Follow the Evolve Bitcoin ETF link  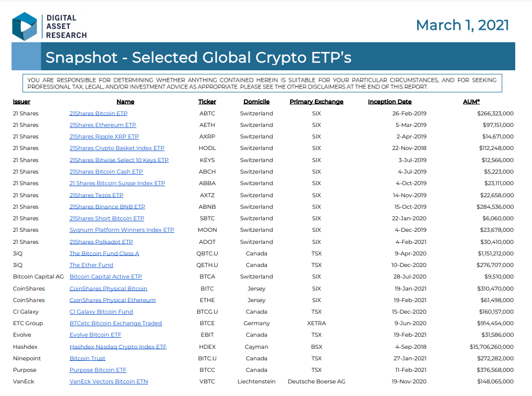[x=95, y=335]
